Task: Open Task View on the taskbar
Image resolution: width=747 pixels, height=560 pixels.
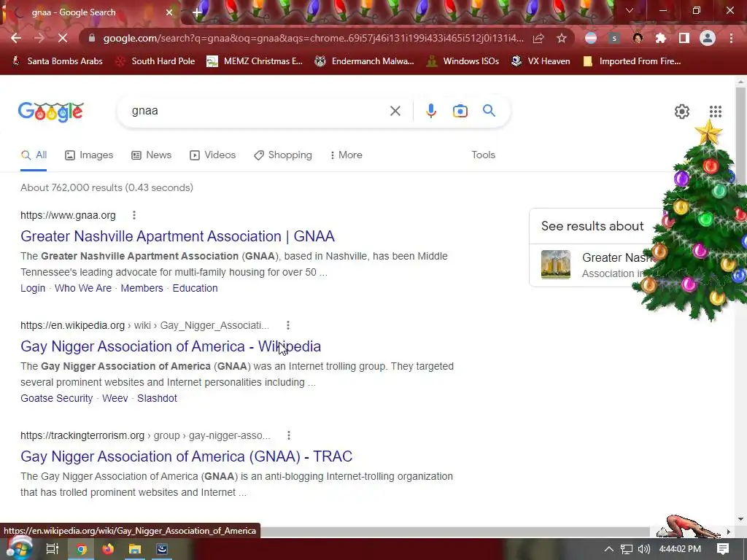Action: (52, 549)
